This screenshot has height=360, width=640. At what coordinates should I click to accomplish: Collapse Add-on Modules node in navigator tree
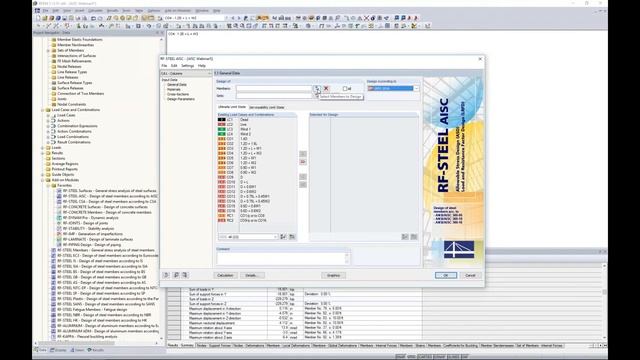pyautogui.click(x=43, y=180)
